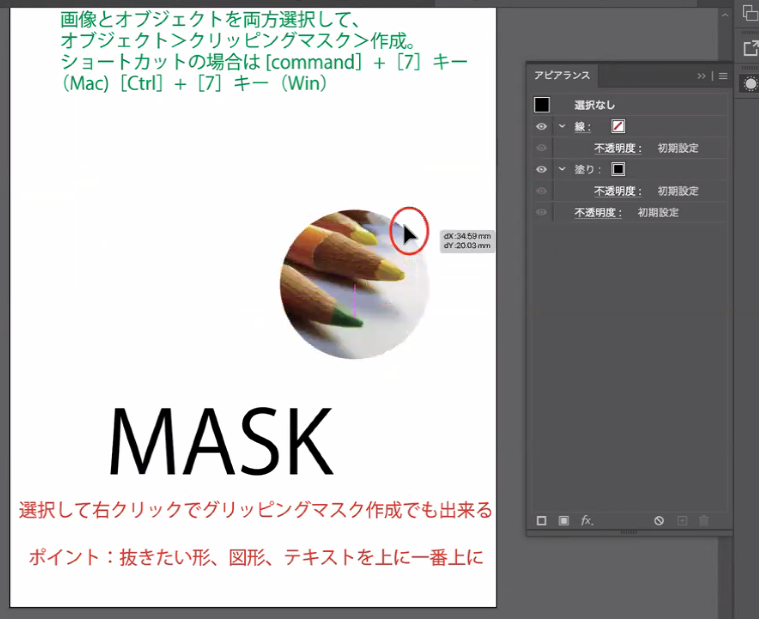The image size is (759, 619).
Task: Toggle visibility of the 線 stroke row
Action: tap(541, 127)
